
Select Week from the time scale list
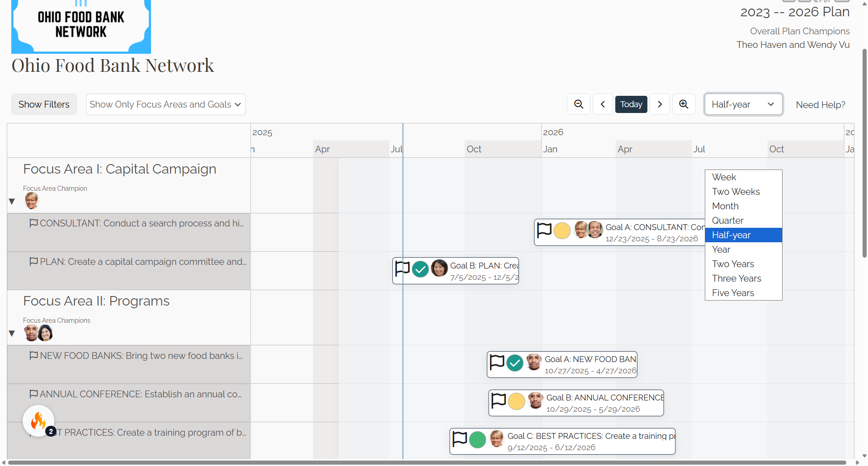click(744, 177)
